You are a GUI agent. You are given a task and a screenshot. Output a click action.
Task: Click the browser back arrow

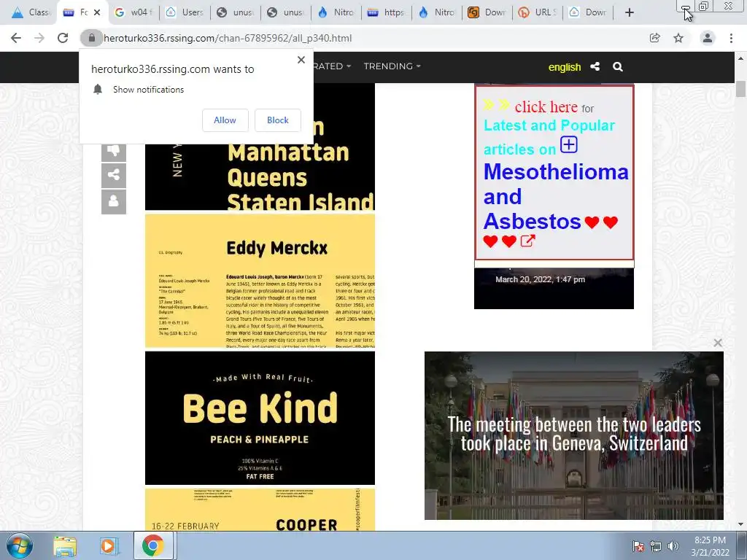click(16, 38)
